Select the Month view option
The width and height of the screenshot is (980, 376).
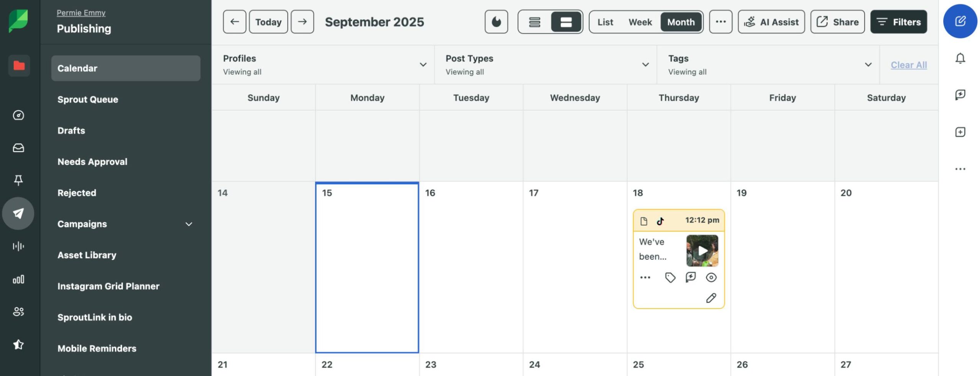point(681,22)
